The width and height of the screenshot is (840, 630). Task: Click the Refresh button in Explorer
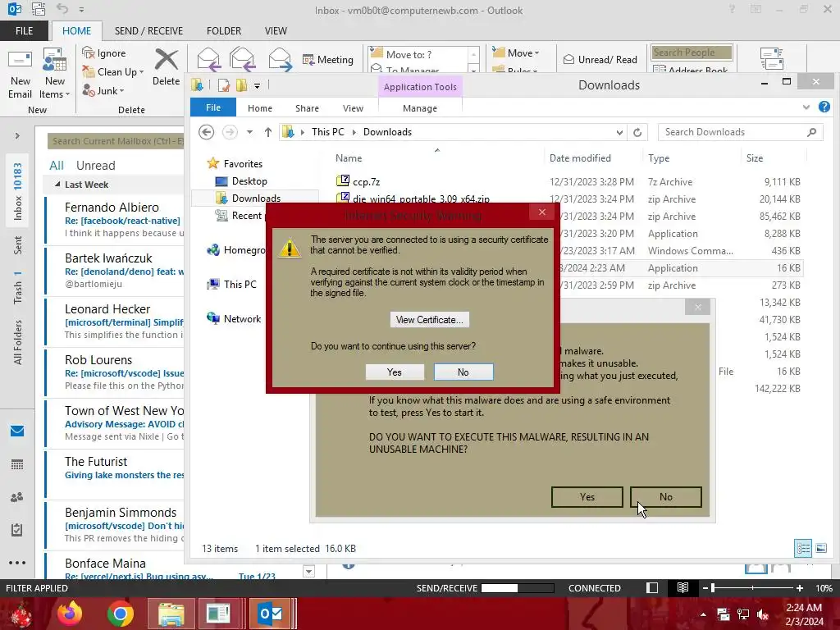637,132
